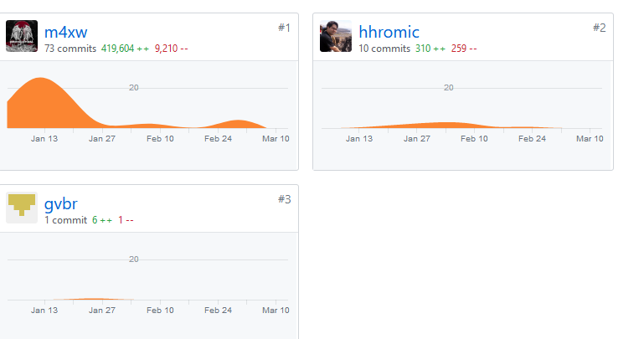This screenshot has width=644, height=339.
Task: View m4xw's 73 commits
Action: point(70,49)
